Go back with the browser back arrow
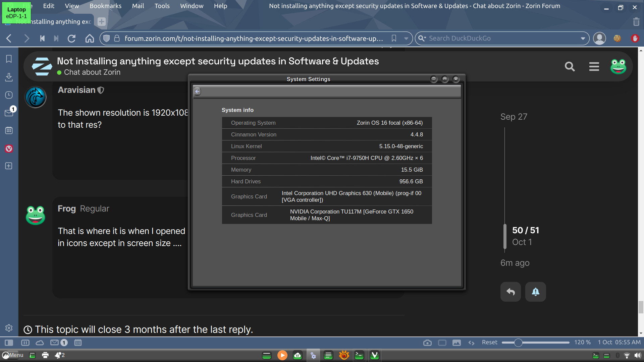 click(9, 39)
